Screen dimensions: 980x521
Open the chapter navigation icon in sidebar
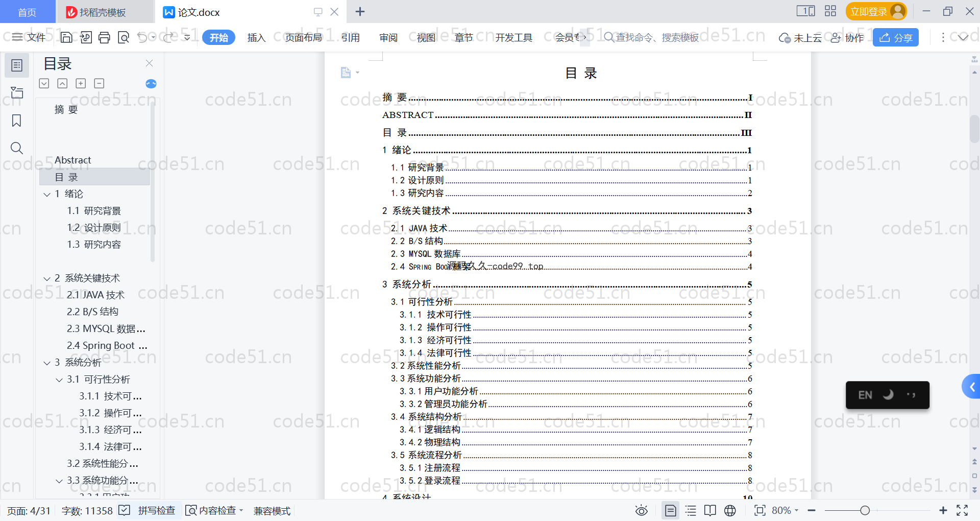pos(17,92)
